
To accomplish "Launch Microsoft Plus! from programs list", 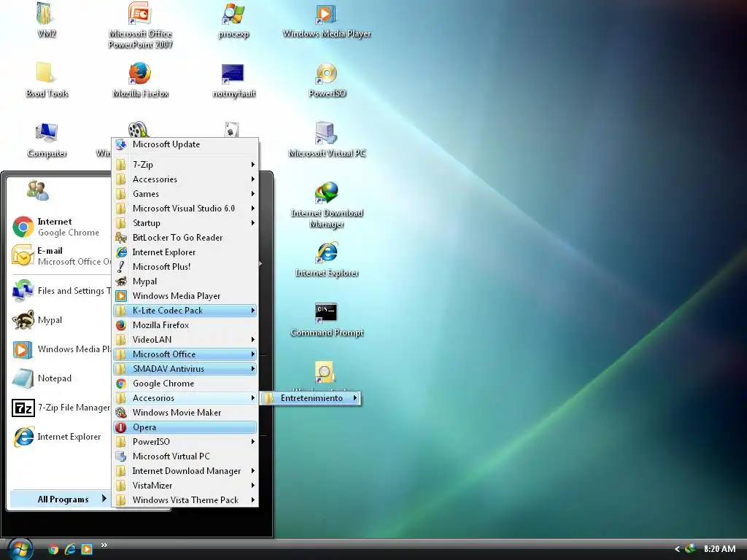I will [185, 267].
